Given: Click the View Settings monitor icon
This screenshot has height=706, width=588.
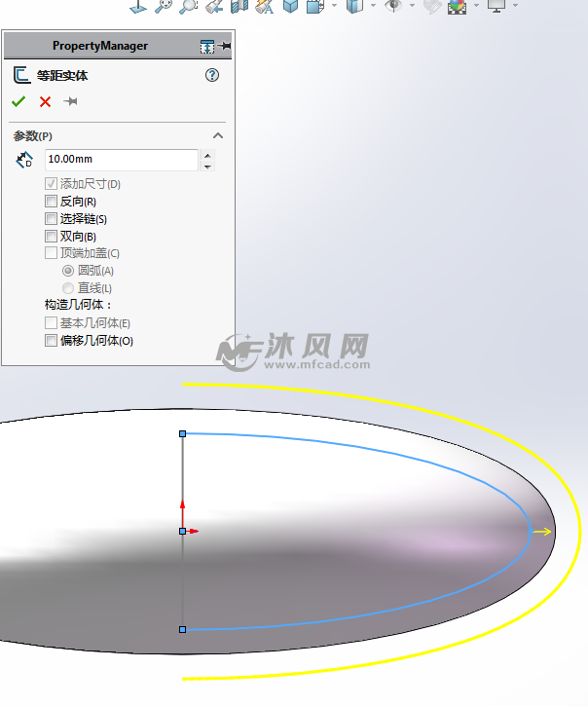Looking at the screenshot, I should [496, 6].
